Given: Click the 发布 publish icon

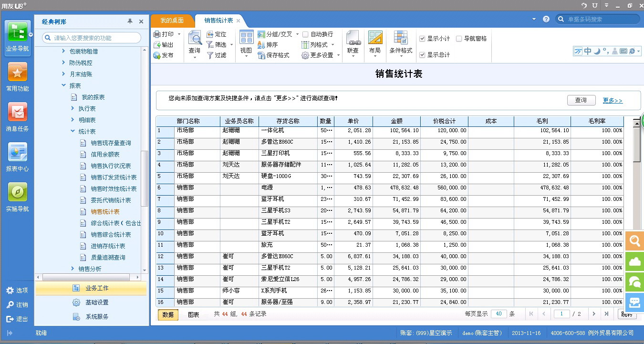Looking at the screenshot, I should click(157, 55).
